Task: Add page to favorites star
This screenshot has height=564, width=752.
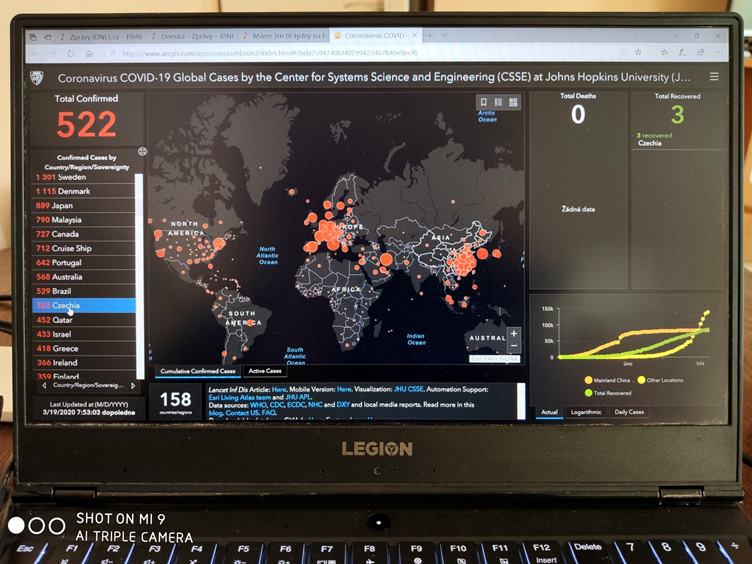Action: tap(638, 52)
